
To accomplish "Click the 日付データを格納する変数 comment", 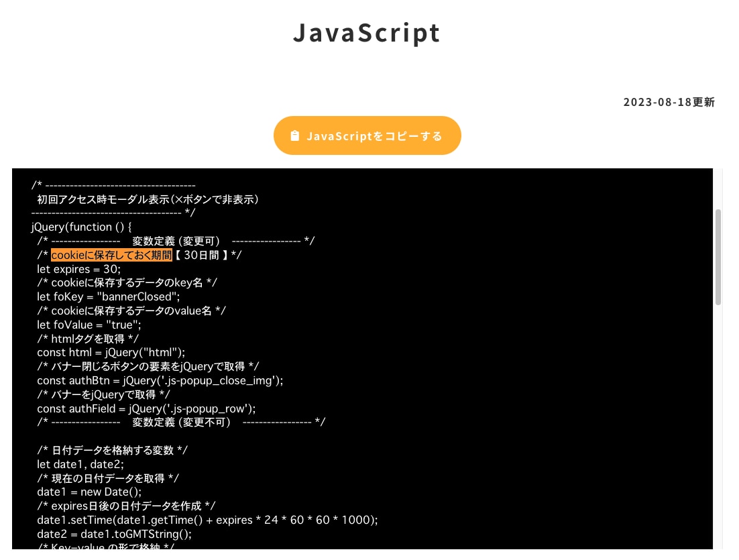I will [x=112, y=450].
